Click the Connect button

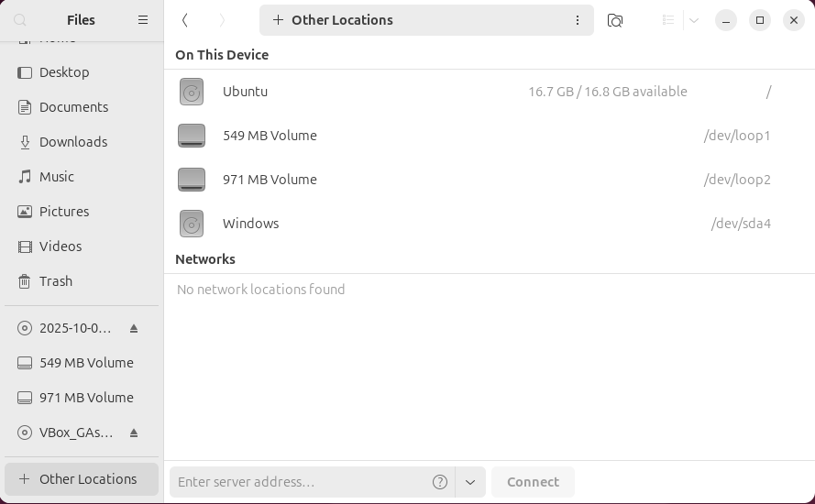click(x=533, y=482)
